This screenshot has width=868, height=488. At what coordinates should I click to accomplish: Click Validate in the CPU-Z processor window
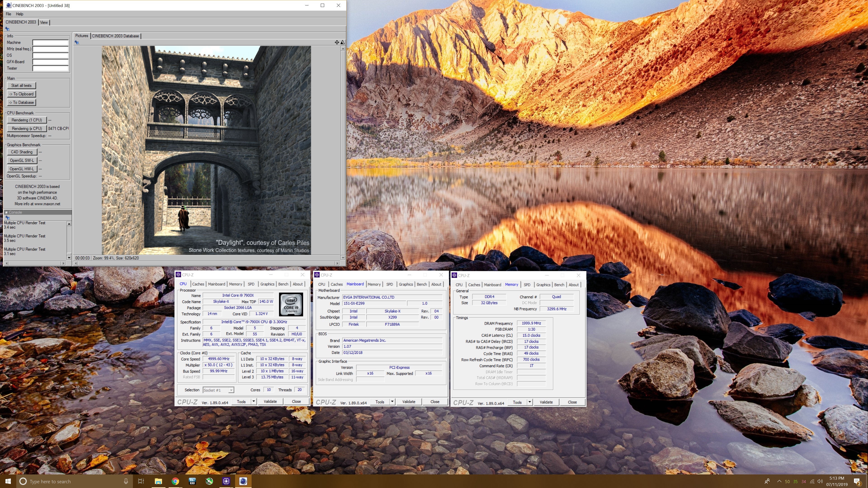[x=270, y=401]
